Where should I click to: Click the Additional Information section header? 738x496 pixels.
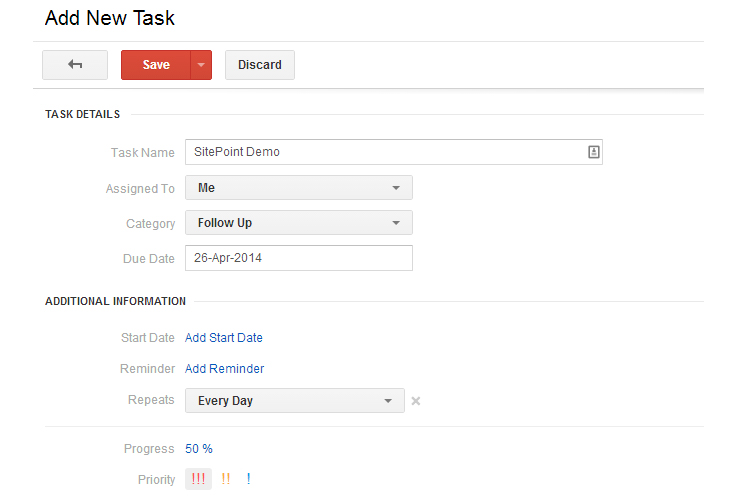[116, 301]
